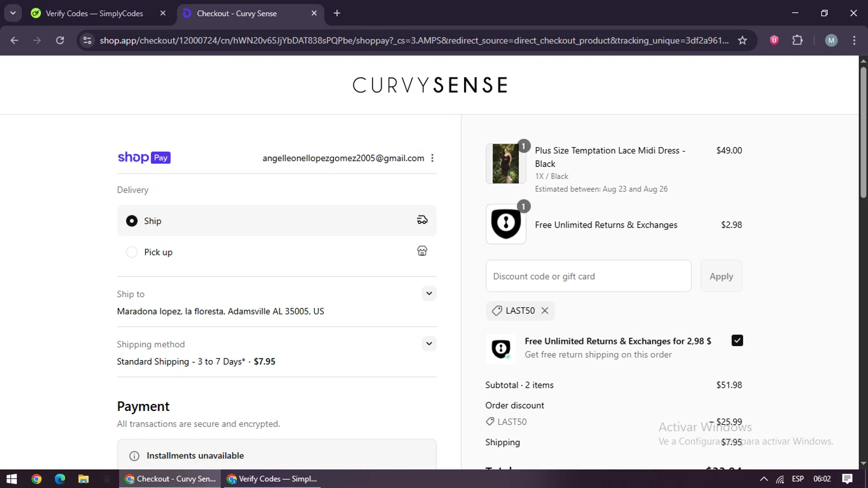Click the Discount code or gift card field
This screenshot has width=868, height=488.
coord(589,276)
